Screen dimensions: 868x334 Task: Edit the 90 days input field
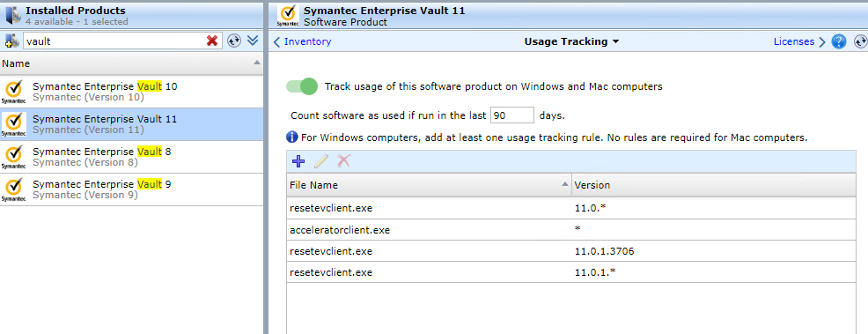pyautogui.click(x=512, y=115)
